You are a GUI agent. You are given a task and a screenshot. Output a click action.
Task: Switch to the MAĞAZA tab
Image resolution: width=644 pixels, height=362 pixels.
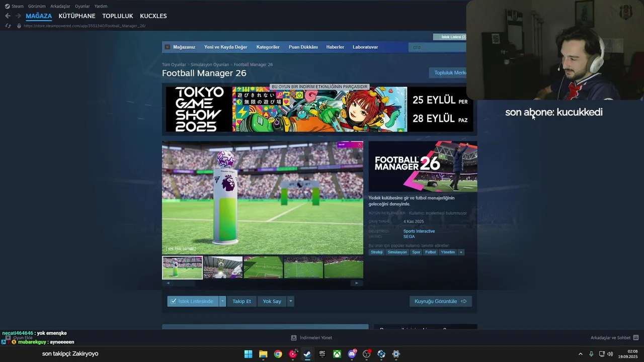pos(39,16)
